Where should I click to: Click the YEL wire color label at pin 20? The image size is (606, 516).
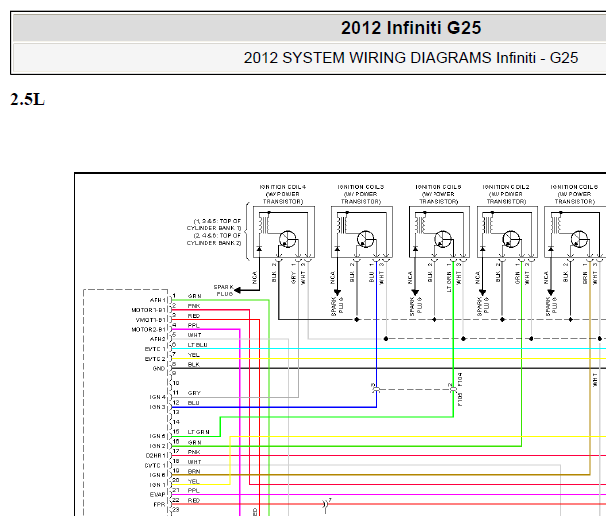tap(194, 482)
